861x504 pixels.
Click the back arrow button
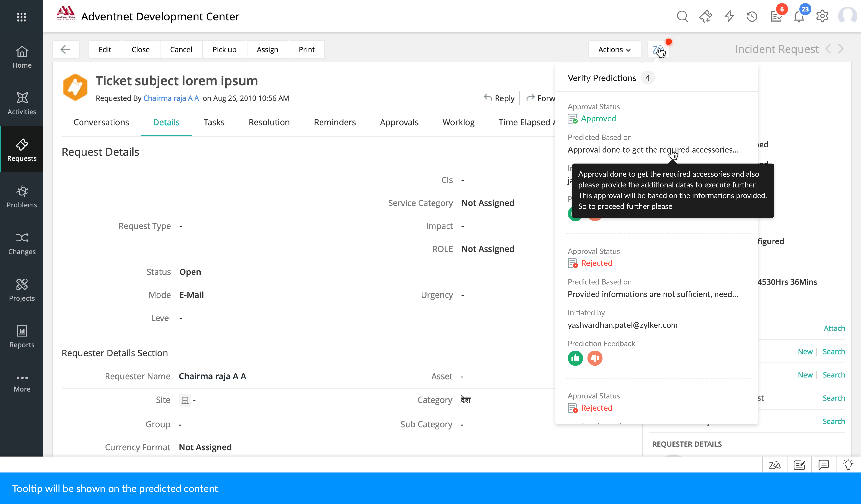pyautogui.click(x=66, y=50)
